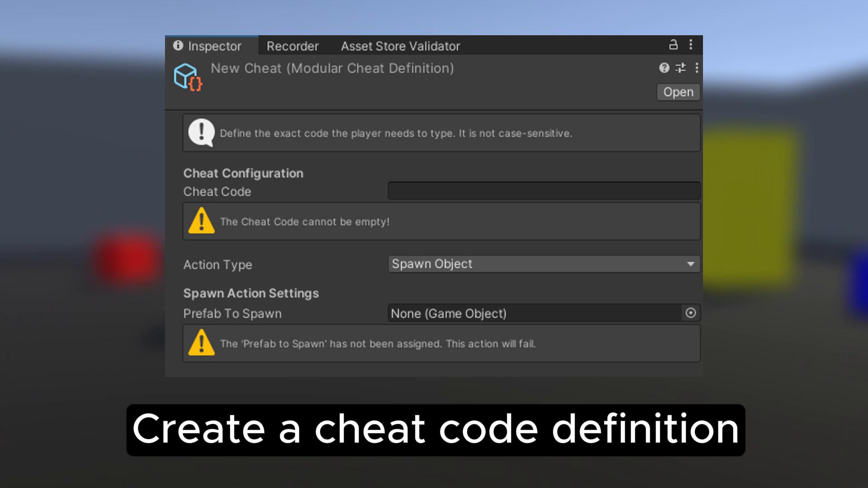Click the ScriptableObject asset cube icon
Image resolution: width=868 pixels, height=488 pixels.
[x=188, y=77]
